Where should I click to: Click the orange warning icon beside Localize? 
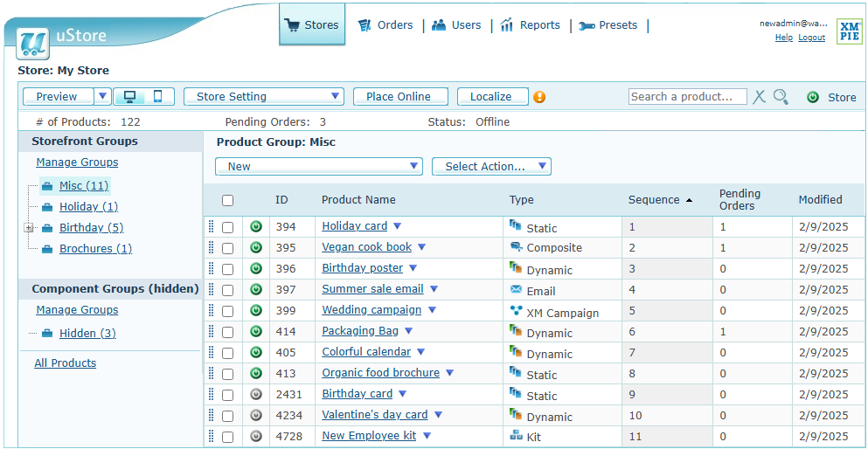point(539,97)
